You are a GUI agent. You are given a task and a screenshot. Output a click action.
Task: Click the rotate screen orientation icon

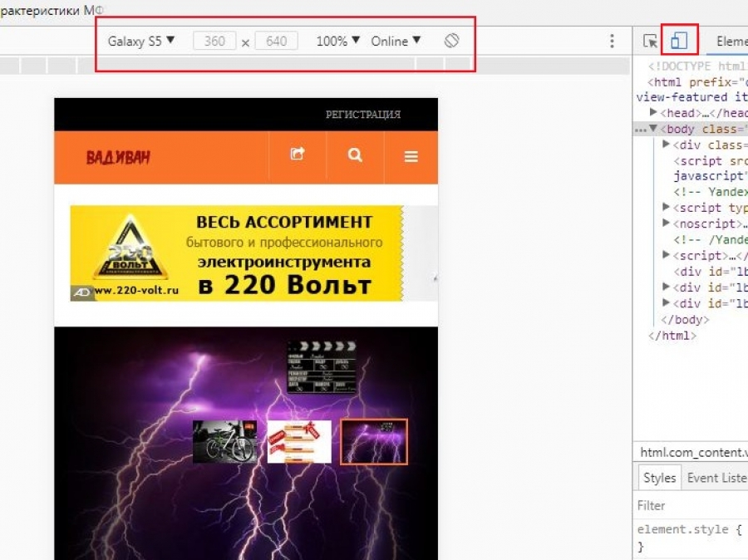[451, 41]
